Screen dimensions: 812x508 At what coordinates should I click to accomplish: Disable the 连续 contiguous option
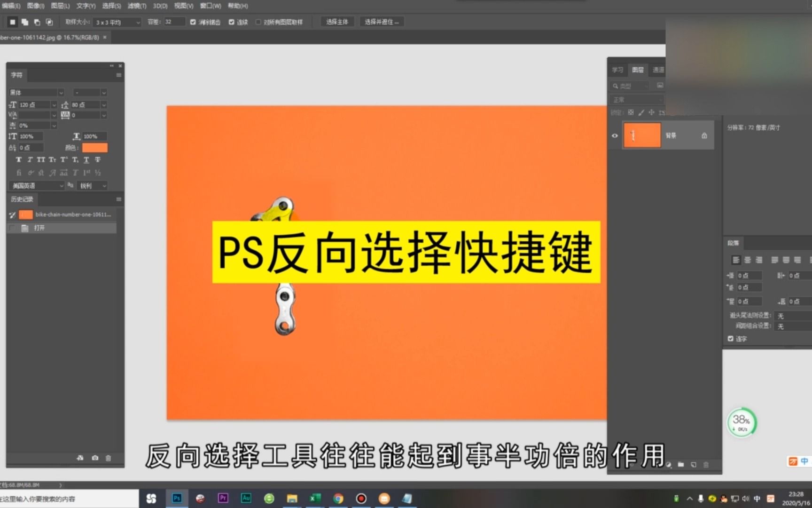pyautogui.click(x=231, y=22)
